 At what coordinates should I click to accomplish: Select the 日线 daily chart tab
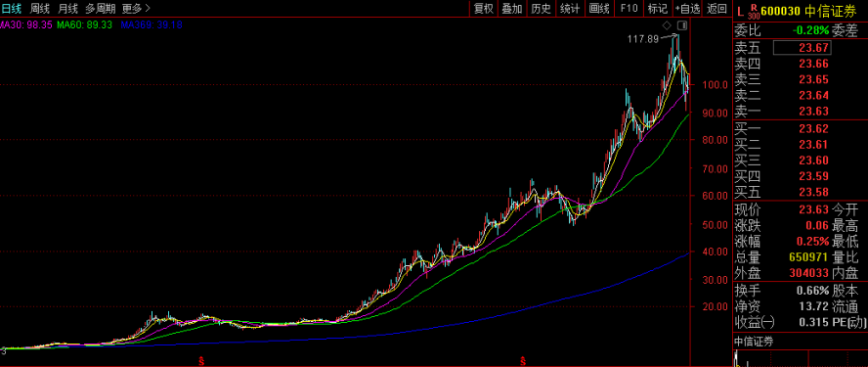click(12, 8)
